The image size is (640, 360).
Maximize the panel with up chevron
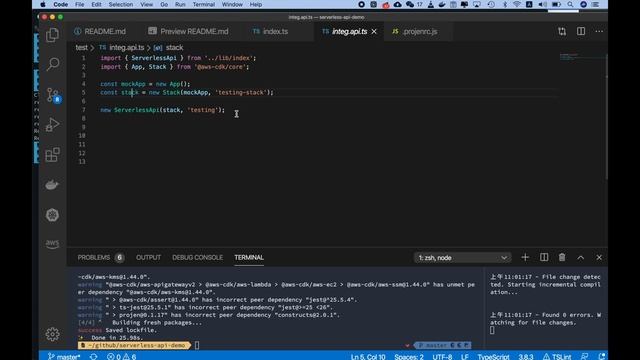coord(581,258)
